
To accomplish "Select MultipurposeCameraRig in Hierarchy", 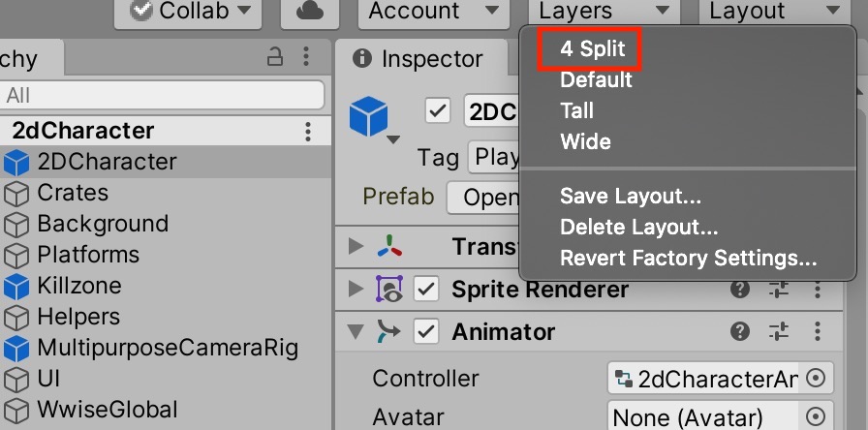I will (x=166, y=348).
